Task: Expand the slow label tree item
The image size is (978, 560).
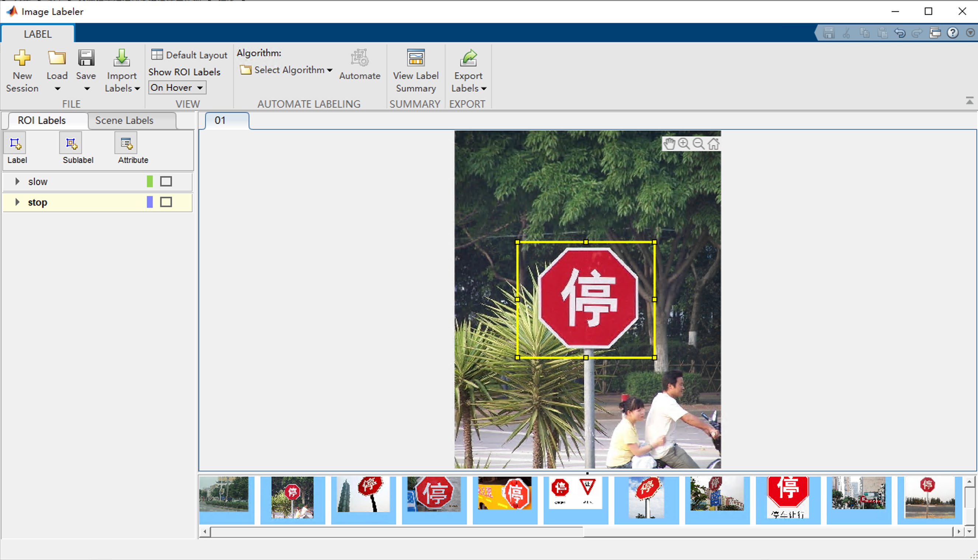Action: (17, 181)
